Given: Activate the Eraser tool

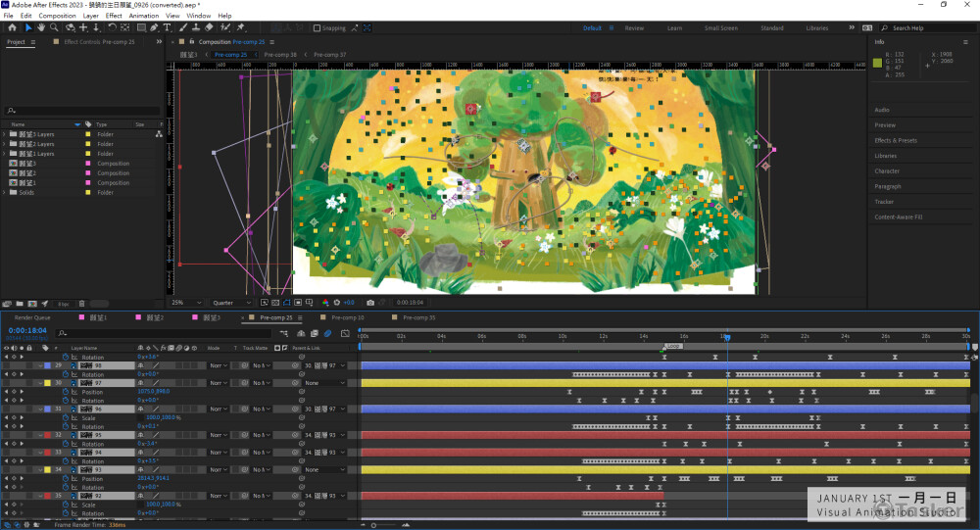Looking at the screenshot, I should [x=210, y=27].
